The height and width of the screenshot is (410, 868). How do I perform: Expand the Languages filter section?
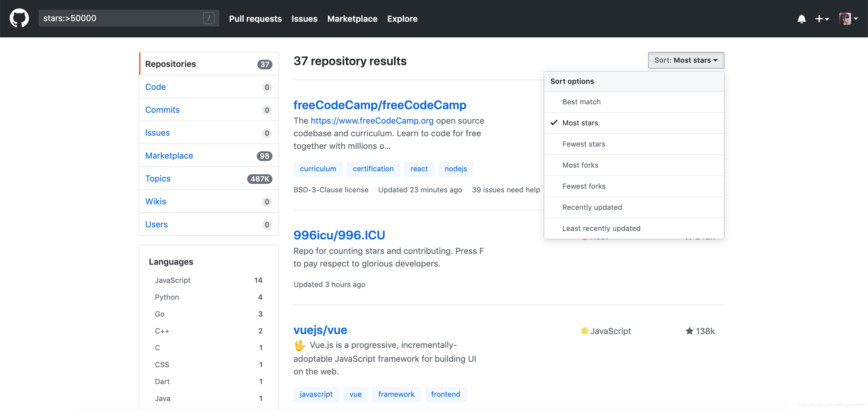(x=171, y=261)
